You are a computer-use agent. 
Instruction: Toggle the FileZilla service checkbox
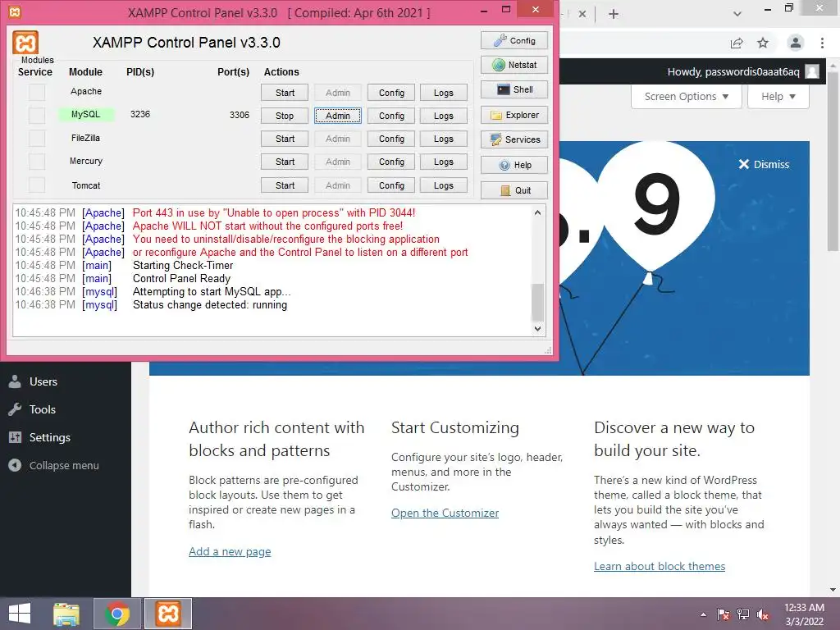click(x=37, y=138)
